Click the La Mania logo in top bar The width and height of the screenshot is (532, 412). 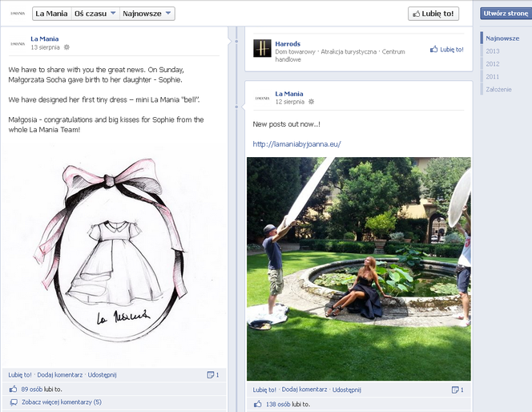click(18, 14)
